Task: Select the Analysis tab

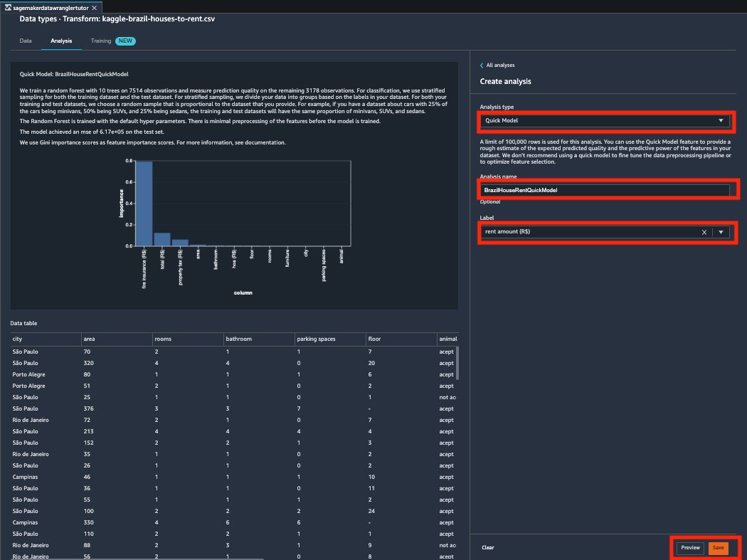Action: pyautogui.click(x=61, y=41)
